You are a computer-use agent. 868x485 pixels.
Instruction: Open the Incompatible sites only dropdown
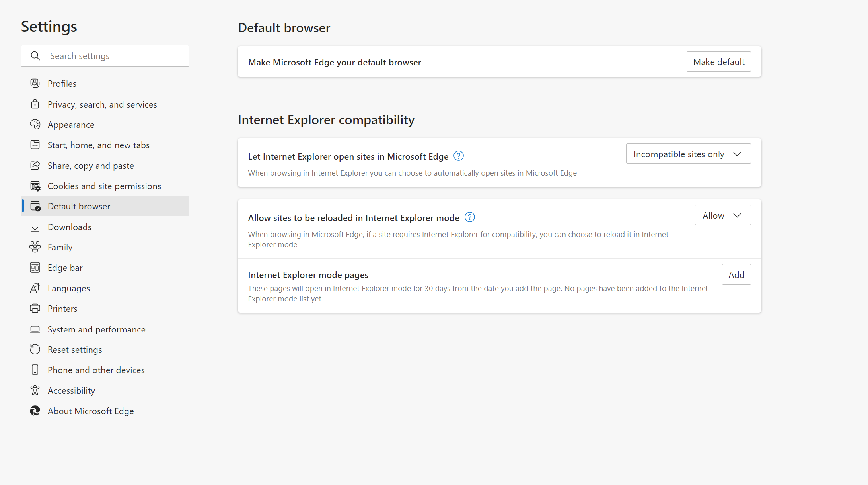tap(688, 154)
